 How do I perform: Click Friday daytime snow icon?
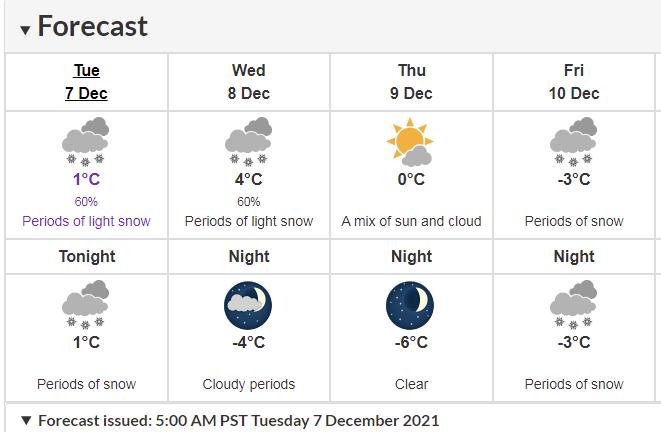[x=573, y=141]
